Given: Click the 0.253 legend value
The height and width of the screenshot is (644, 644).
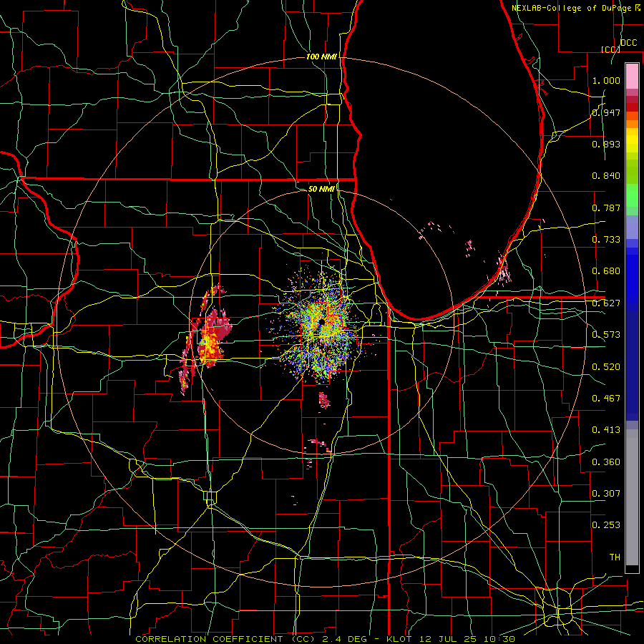Looking at the screenshot, I should tap(606, 525).
